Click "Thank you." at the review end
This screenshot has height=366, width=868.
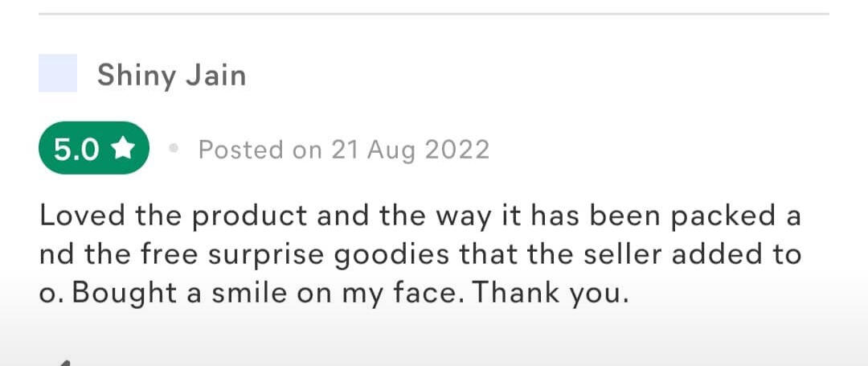(550, 293)
